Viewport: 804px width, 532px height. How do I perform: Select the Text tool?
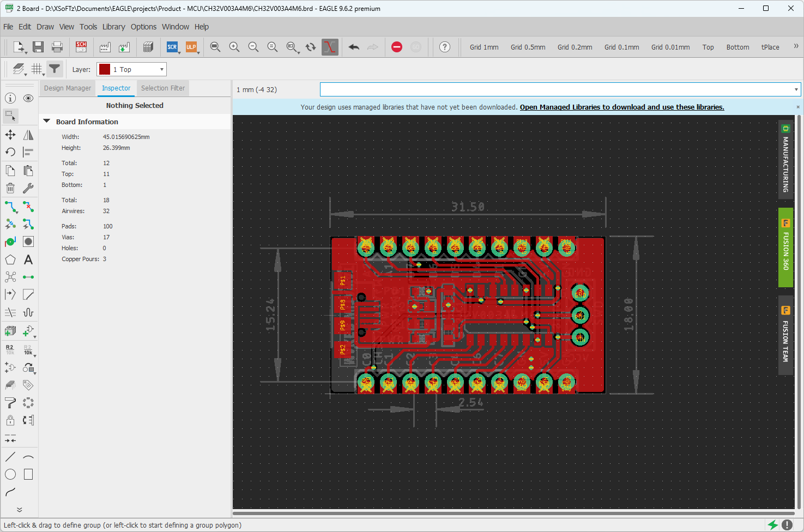[x=28, y=259]
